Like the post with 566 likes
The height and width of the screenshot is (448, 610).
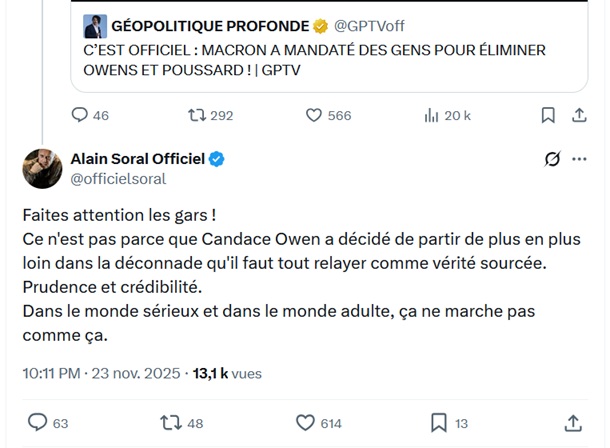tap(312, 116)
